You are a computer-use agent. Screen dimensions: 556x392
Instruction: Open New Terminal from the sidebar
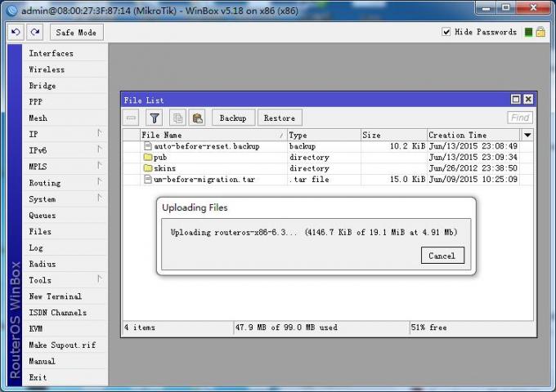[x=55, y=296]
